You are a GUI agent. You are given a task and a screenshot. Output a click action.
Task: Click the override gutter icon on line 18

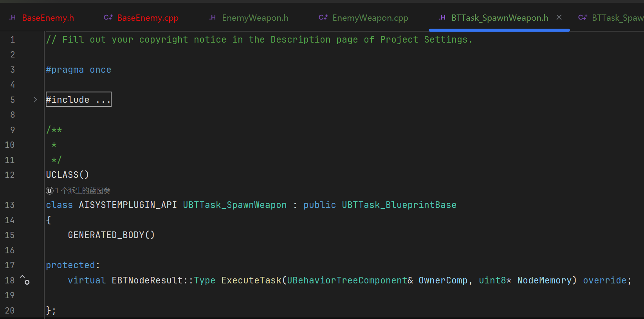click(25, 280)
